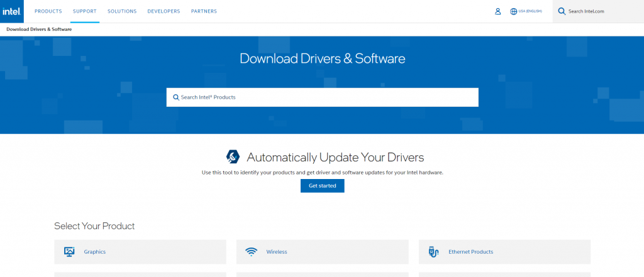
Task: Click the banner title Download Drivers & Software
Action: click(323, 58)
